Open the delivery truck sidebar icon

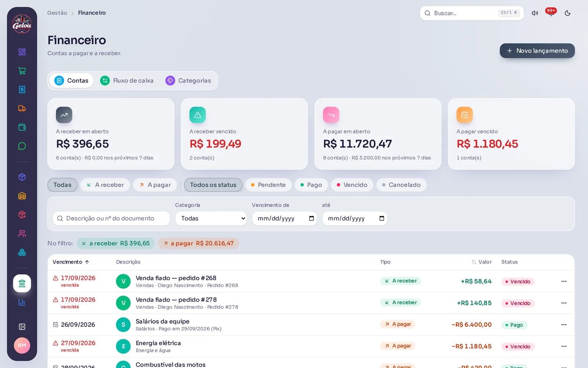pos(22,108)
